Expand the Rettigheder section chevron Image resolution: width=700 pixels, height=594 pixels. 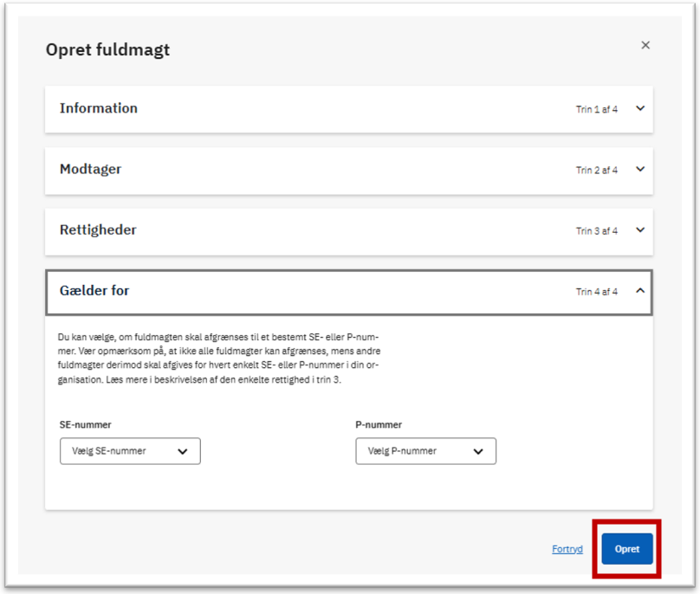639,229
